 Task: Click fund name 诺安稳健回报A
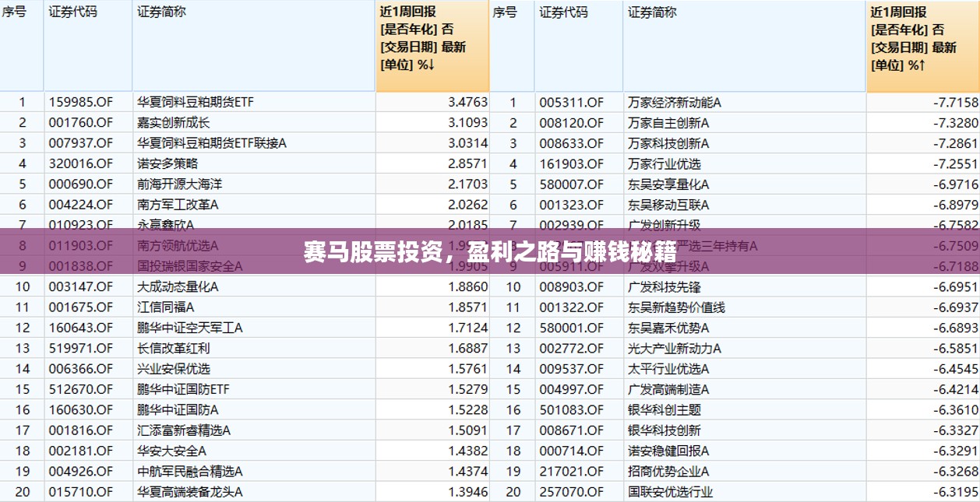point(668,451)
